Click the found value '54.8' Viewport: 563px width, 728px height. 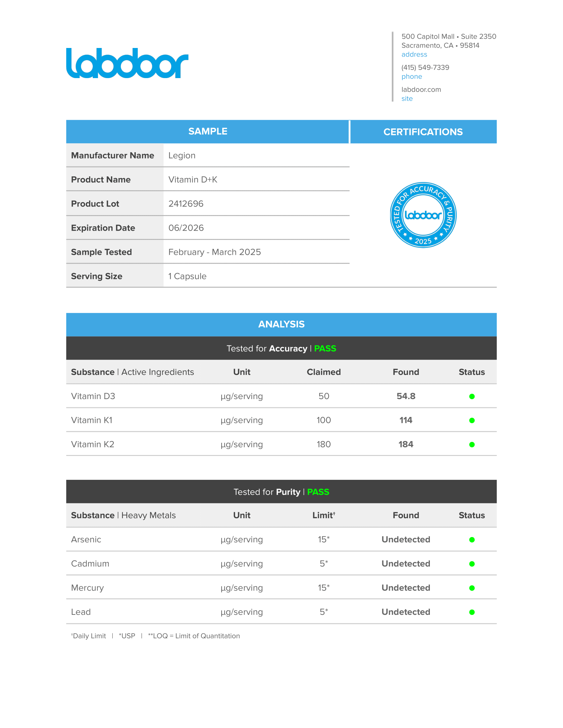click(x=406, y=396)
